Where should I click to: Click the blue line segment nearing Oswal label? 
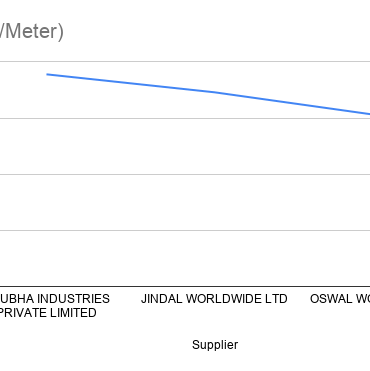(333, 109)
